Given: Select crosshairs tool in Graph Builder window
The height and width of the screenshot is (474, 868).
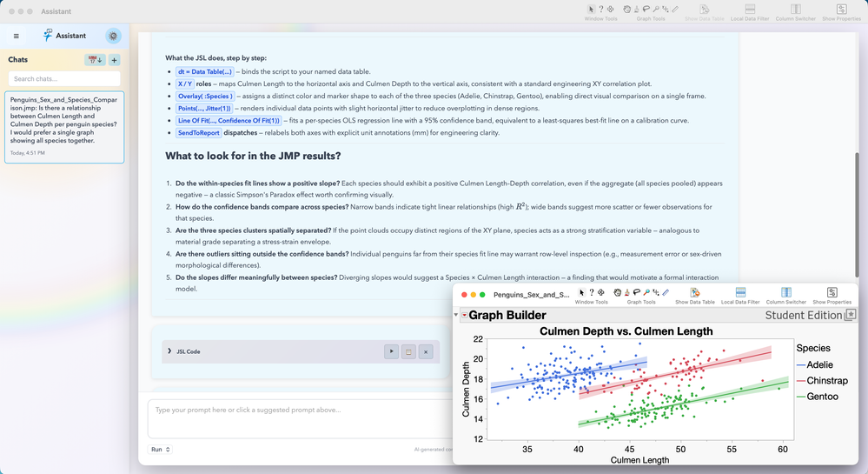Looking at the screenshot, I should tap(600, 292).
